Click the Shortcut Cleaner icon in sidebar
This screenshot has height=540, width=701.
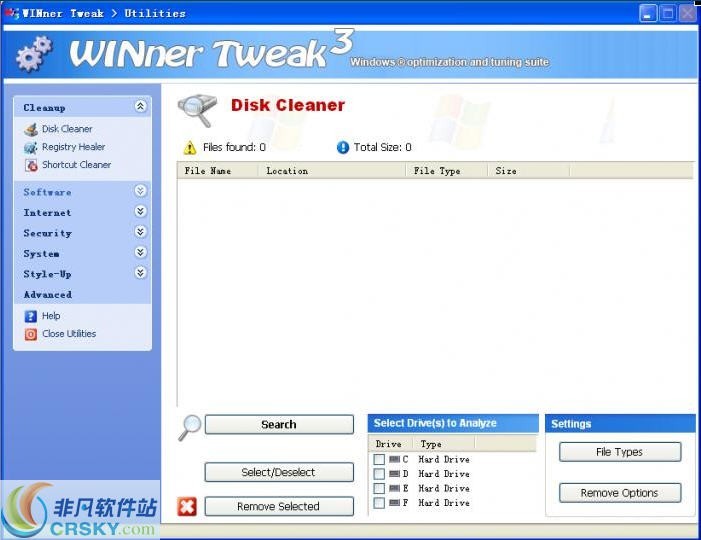pyautogui.click(x=31, y=165)
